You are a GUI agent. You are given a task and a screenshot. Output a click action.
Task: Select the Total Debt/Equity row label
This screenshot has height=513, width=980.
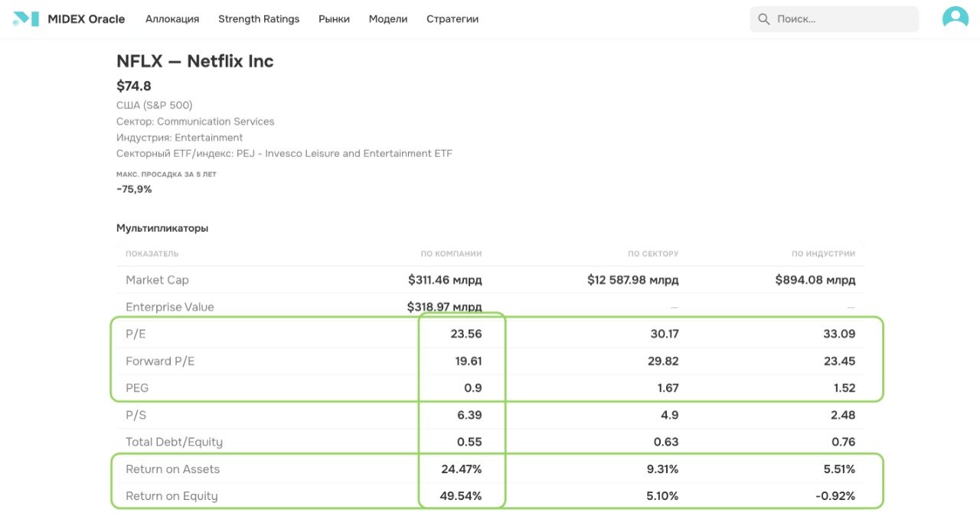coord(174,442)
